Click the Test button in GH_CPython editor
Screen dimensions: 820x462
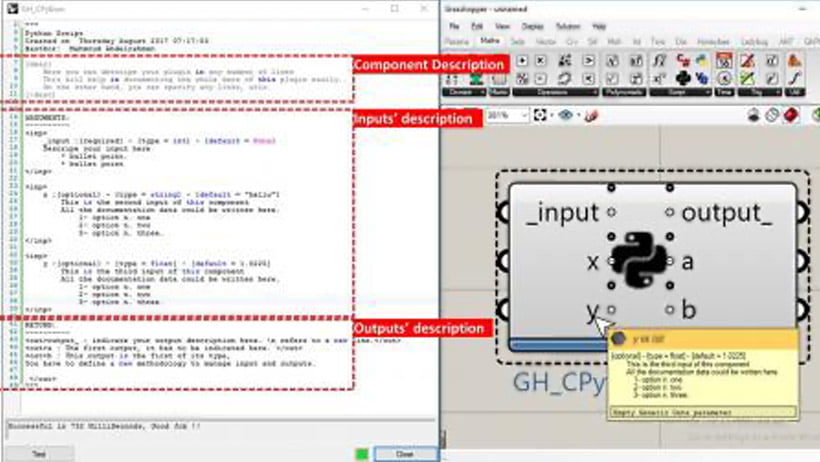(39, 454)
